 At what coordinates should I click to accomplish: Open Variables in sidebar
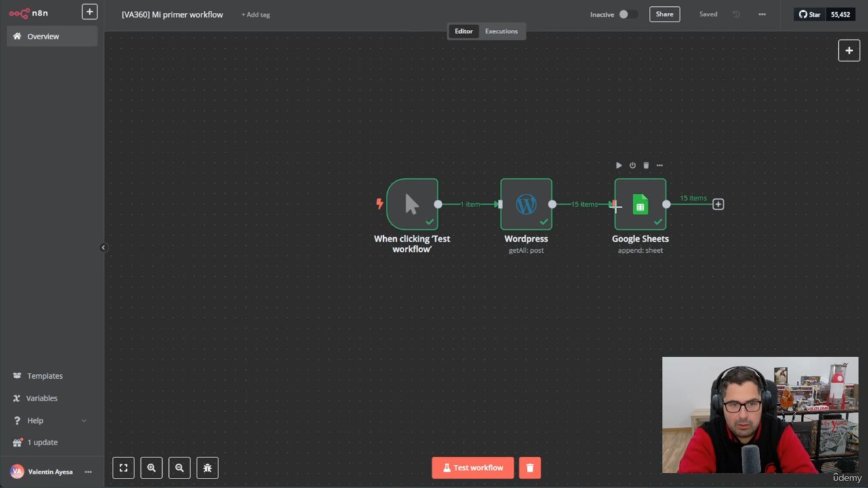click(x=41, y=399)
